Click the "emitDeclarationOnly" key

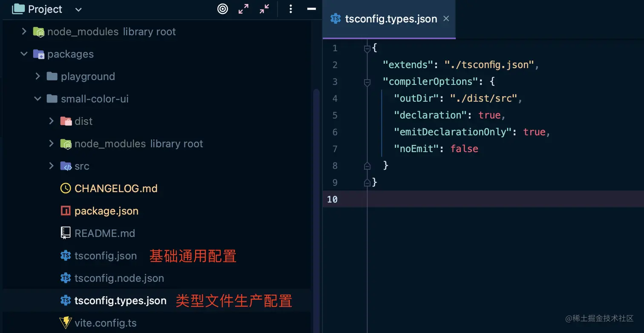click(452, 132)
